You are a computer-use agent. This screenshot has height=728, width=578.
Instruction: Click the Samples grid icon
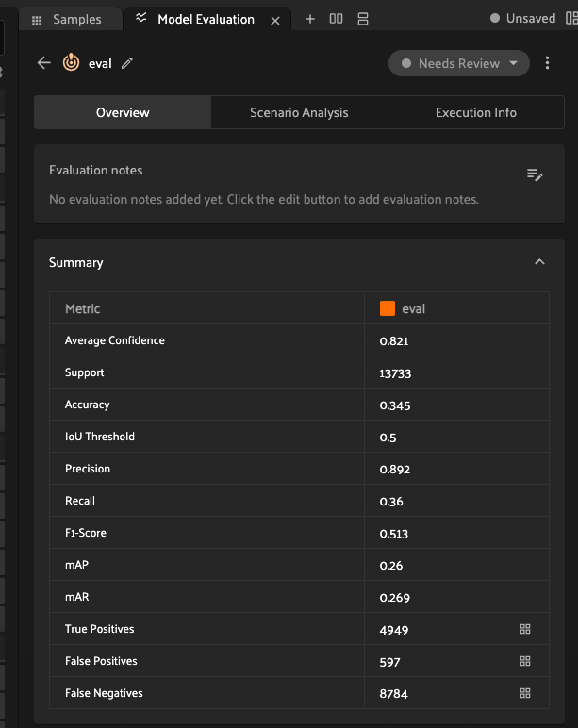click(x=37, y=20)
